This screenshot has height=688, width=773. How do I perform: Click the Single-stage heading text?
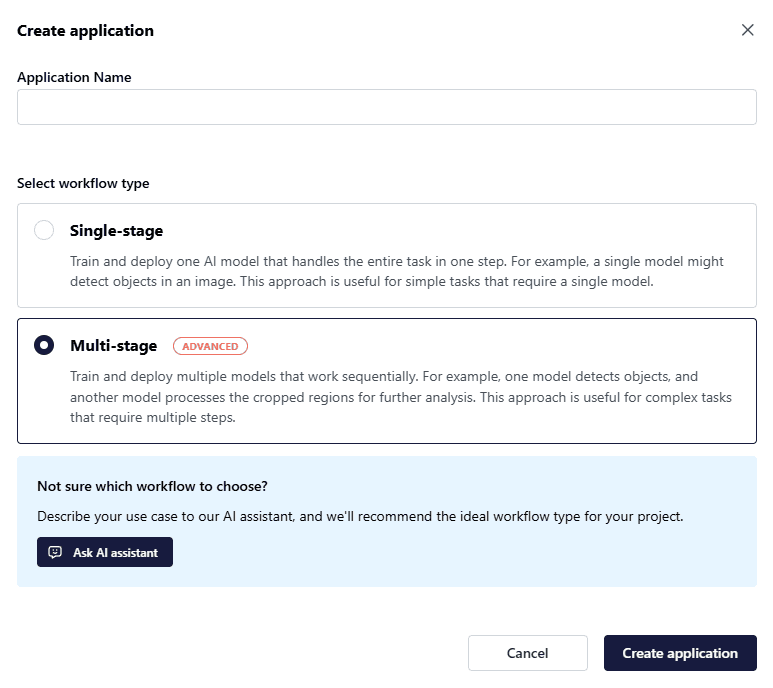click(116, 231)
